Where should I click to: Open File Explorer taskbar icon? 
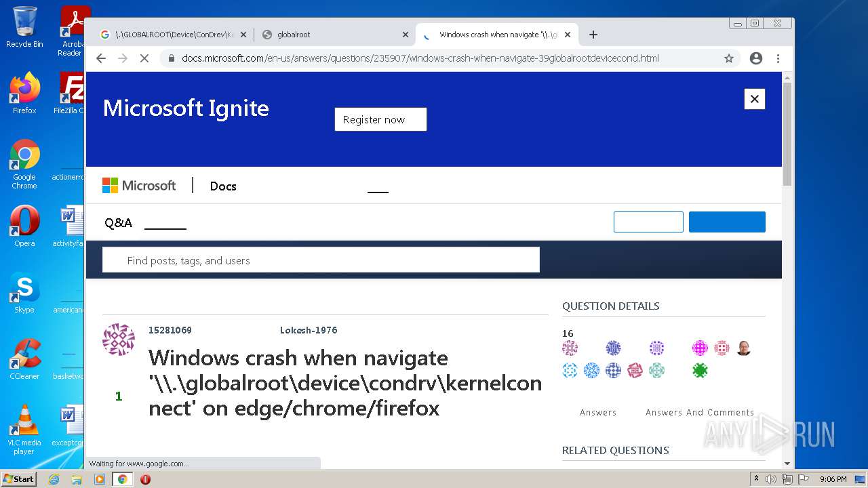pos(77,479)
